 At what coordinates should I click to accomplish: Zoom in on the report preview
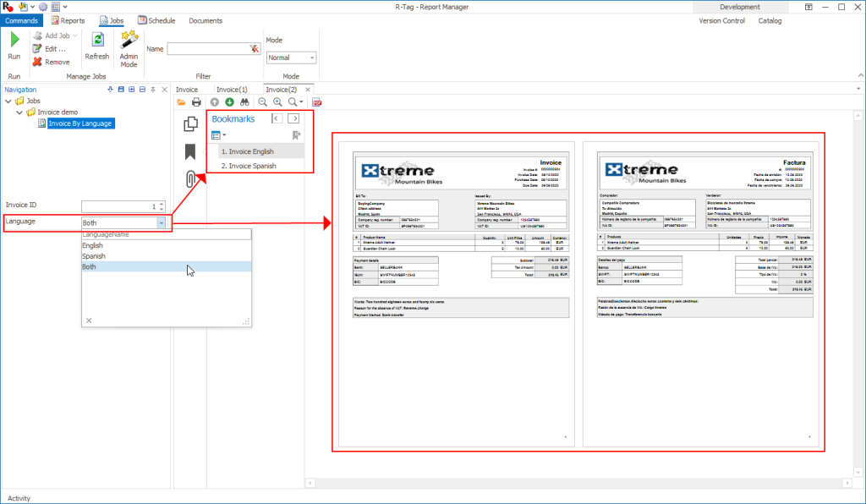click(277, 102)
